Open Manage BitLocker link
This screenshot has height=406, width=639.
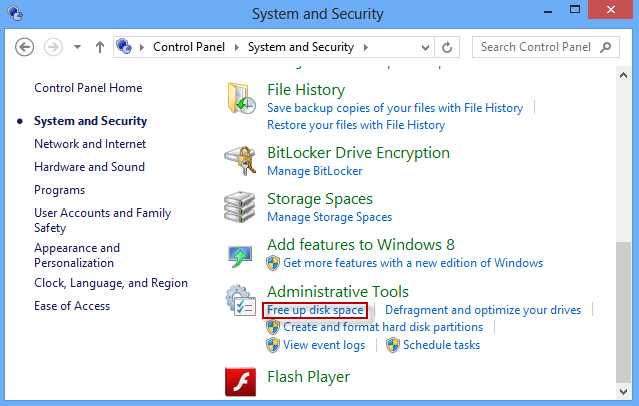click(x=314, y=171)
